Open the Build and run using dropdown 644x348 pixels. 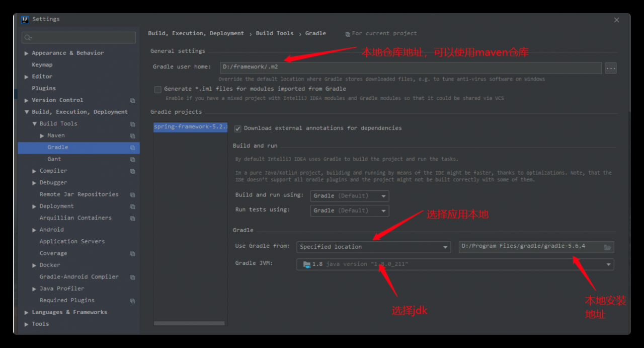coord(350,196)
